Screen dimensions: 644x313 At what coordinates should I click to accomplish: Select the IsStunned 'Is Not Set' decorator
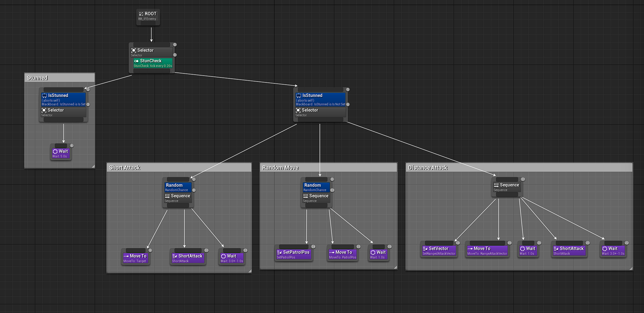320,99
